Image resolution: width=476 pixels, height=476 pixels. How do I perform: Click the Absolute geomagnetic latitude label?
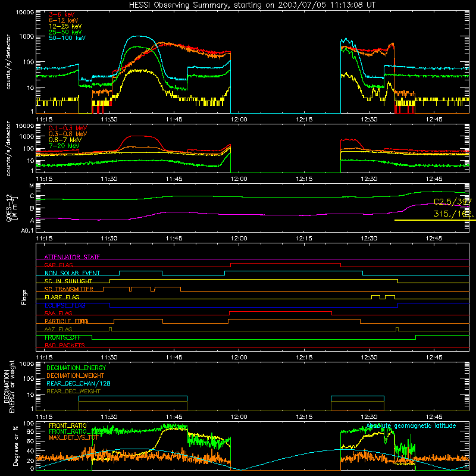click(411, 426)
